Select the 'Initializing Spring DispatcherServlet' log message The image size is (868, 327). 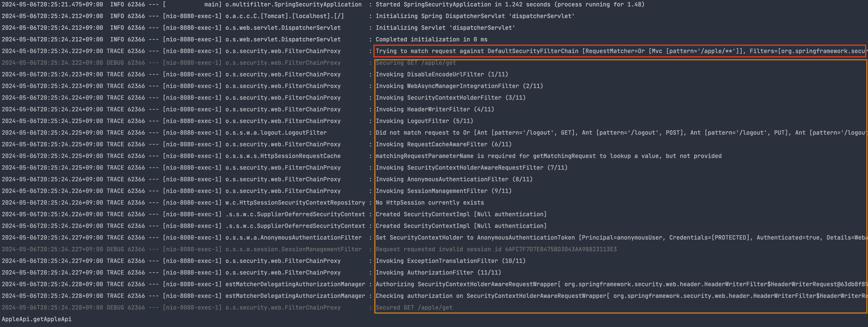(x=475, y=16)
